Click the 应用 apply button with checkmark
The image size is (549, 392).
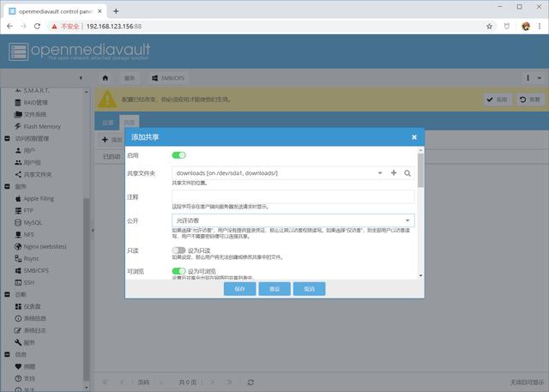pos(498,100)
